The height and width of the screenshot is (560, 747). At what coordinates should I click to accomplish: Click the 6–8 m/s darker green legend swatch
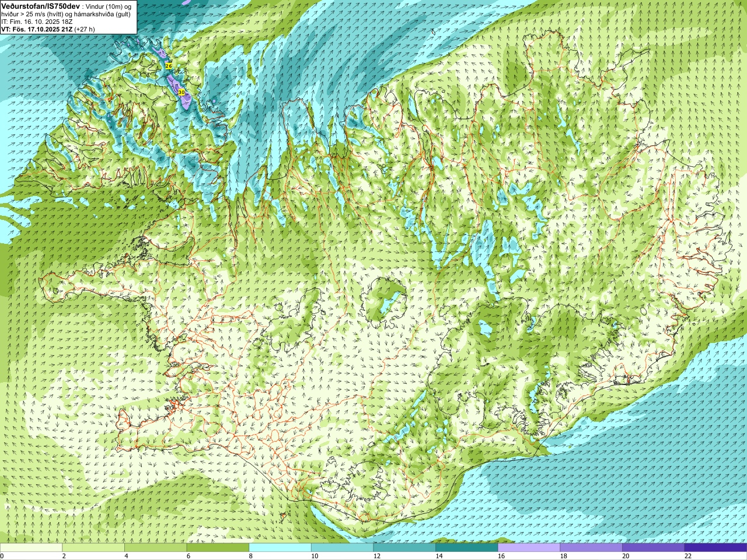tap(218, 548)
